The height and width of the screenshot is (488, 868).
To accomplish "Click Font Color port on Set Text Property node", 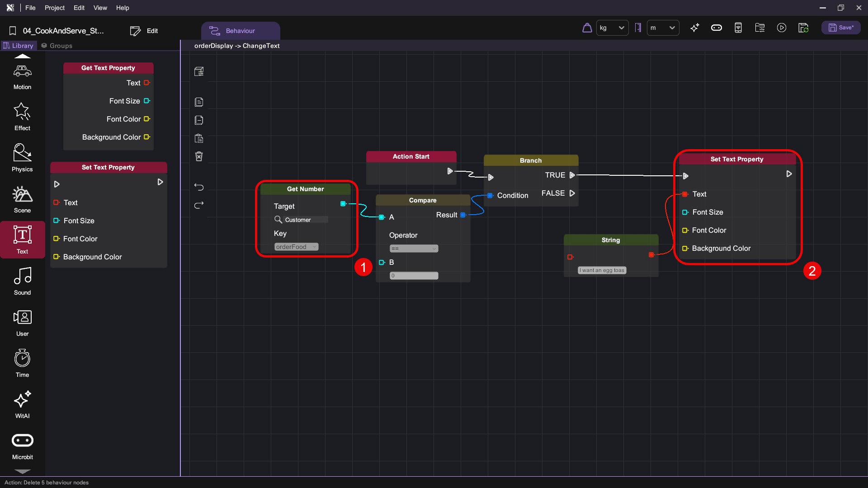I will tap(685, 230).
